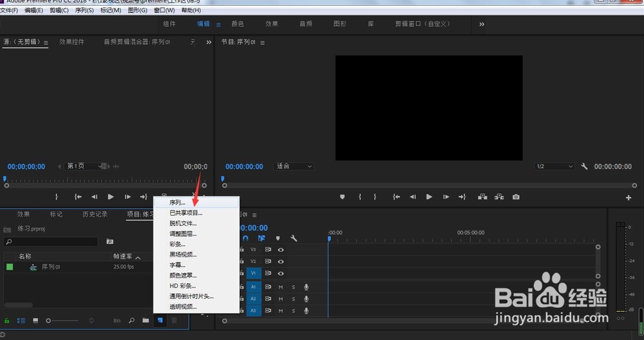The width and height of the screenshot is (644, 340).
Task: Create a new bin with the folder icon
Action: [x=146, y=320]
